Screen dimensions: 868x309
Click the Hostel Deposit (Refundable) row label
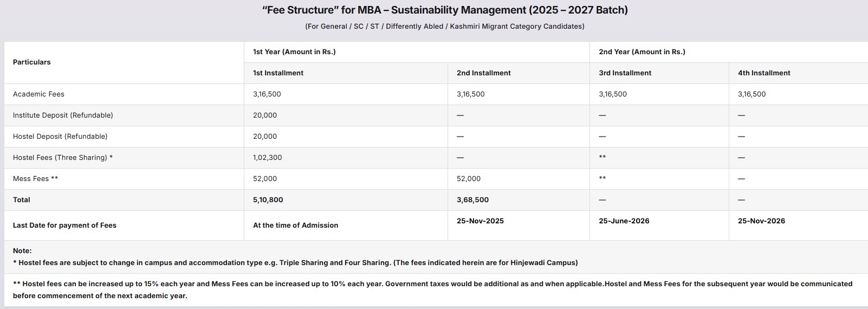[x=60, y=137]
